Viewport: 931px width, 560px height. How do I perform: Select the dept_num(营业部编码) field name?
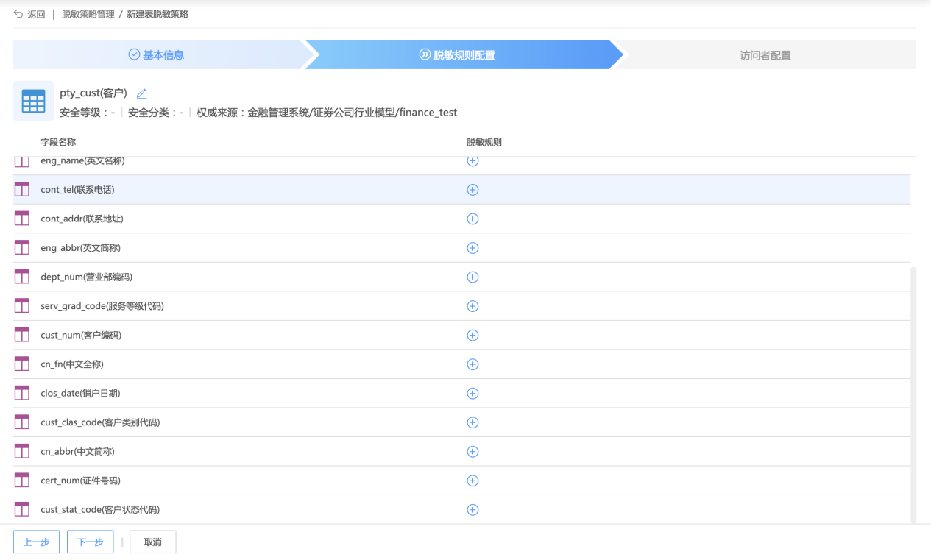(86, 277)
